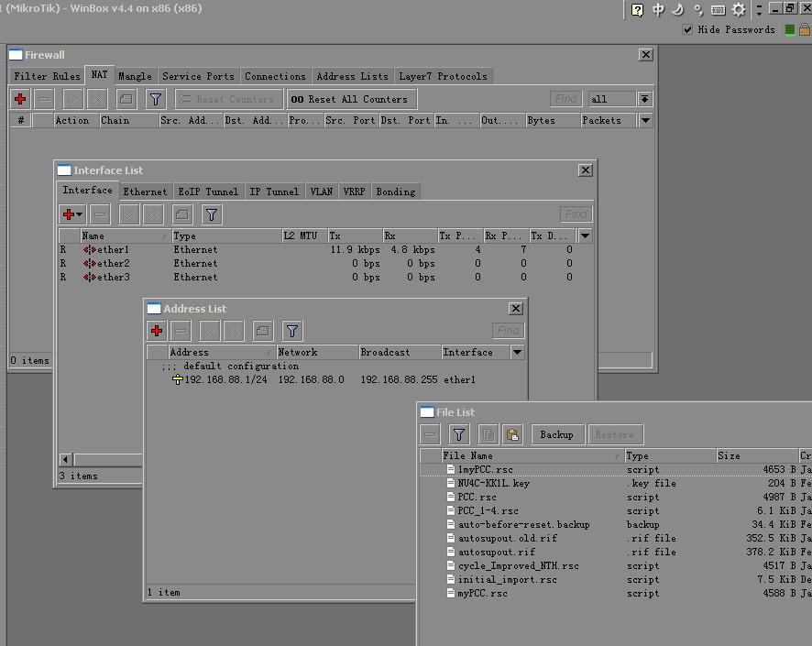Enable selected rule with Firewall checkmark icon

pyautogui.click(x=73, y=99)
